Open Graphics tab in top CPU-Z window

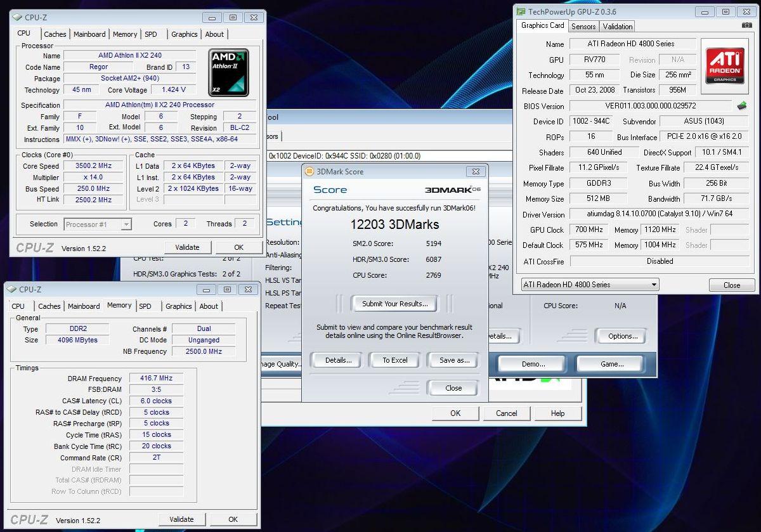click(185, 34)
